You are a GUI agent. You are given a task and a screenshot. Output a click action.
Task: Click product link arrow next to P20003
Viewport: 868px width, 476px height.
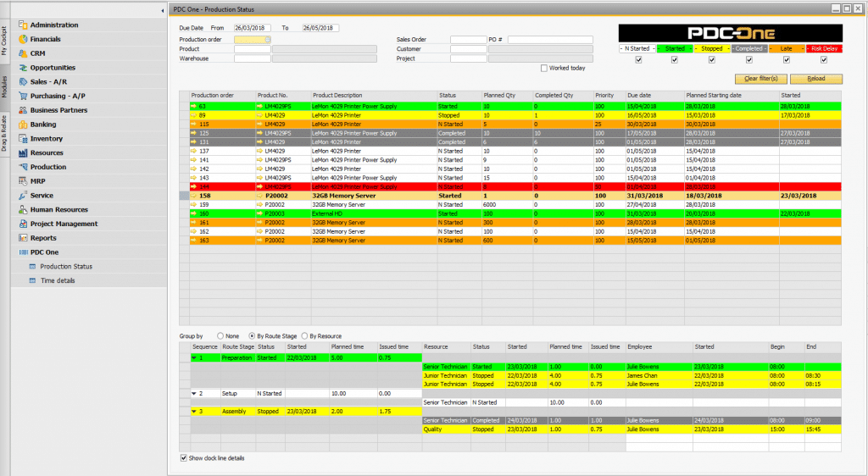click(259, 213)
